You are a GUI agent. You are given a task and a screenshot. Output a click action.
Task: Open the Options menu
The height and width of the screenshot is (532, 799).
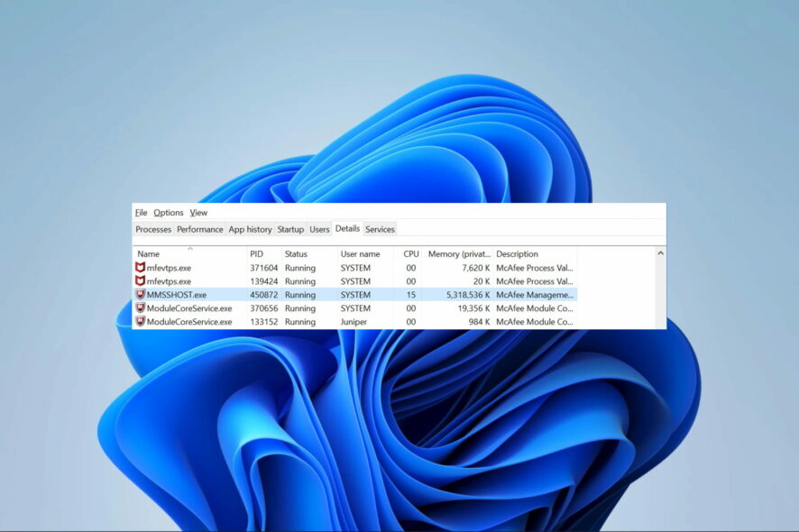(x=168, y=213)
